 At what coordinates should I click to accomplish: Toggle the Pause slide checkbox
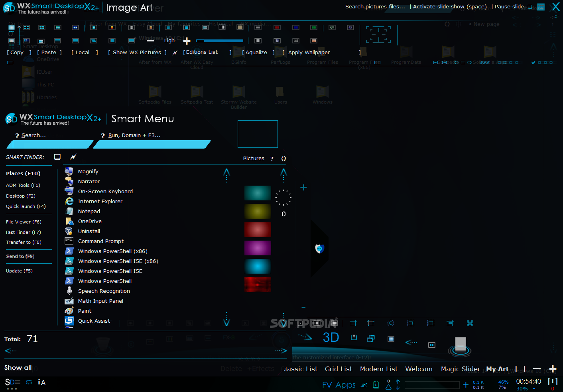click(x=530, y=7)
